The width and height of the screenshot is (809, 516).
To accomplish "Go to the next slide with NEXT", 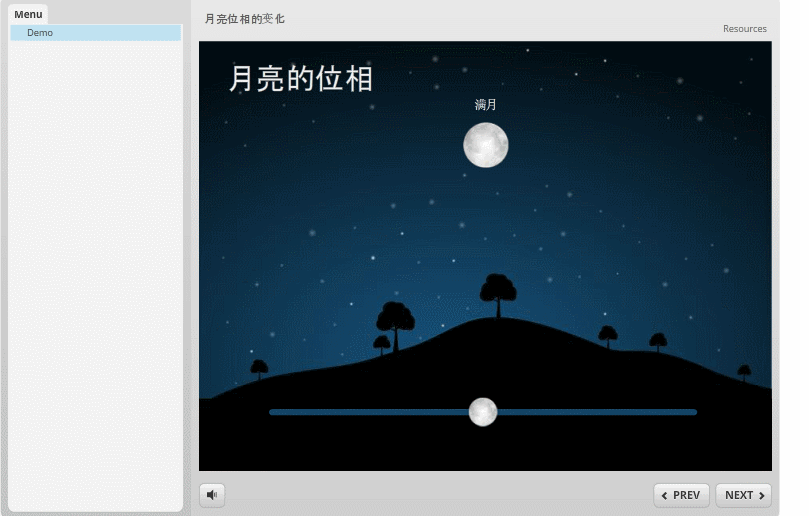I will click(743, 495).
